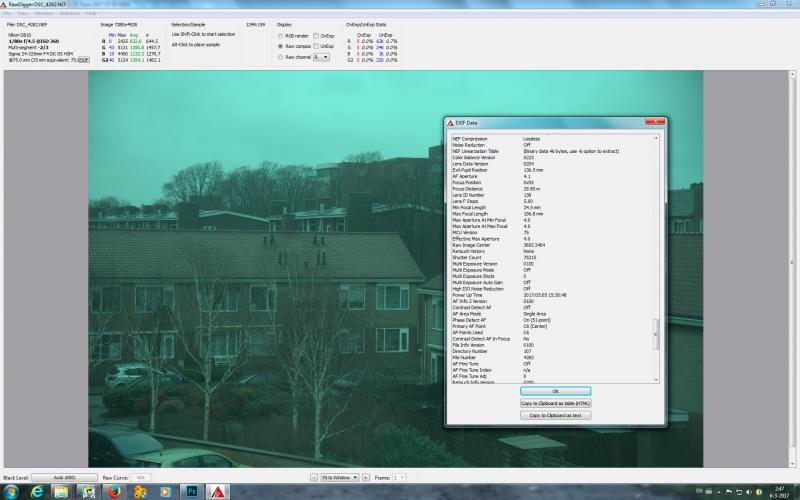This screenshot has height=500, width=800.
Task: Click the Focus Distance row in EXIF list
Action: point(554,189)
